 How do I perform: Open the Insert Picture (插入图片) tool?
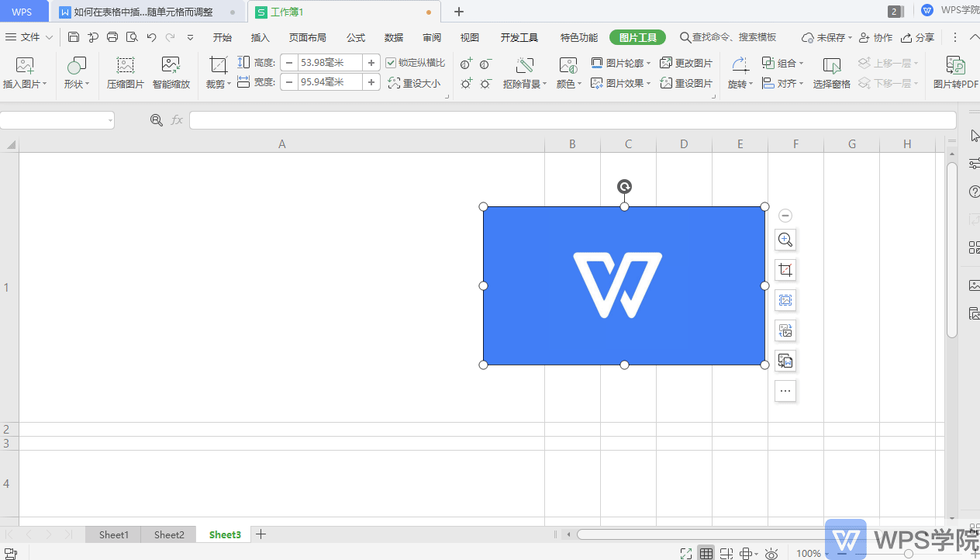[25, 74]
